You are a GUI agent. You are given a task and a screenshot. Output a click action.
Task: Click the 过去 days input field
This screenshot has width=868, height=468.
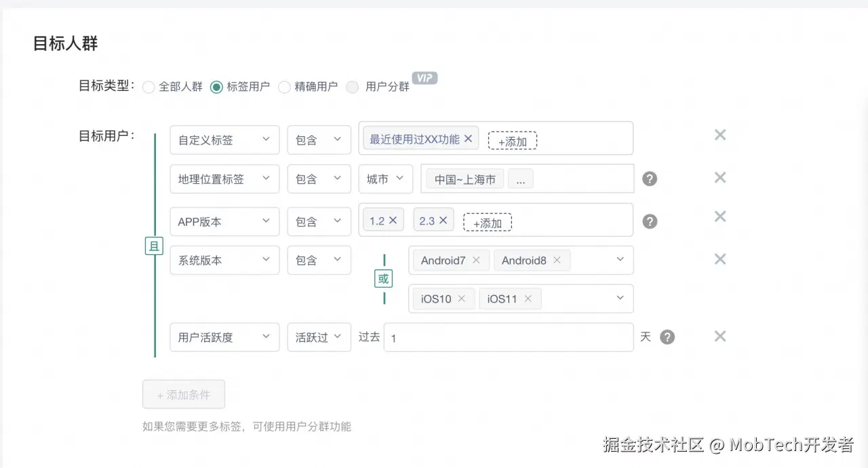(509, 337)
